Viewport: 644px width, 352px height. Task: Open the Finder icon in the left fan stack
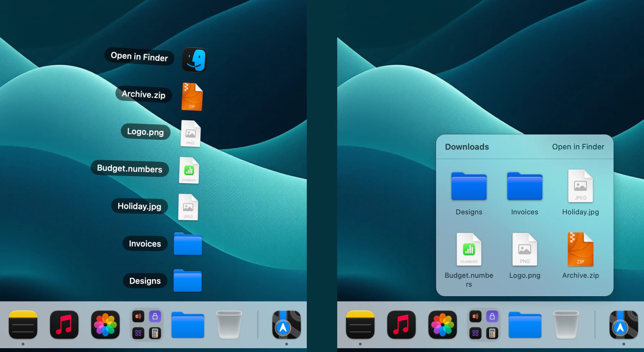coord(194,60)
